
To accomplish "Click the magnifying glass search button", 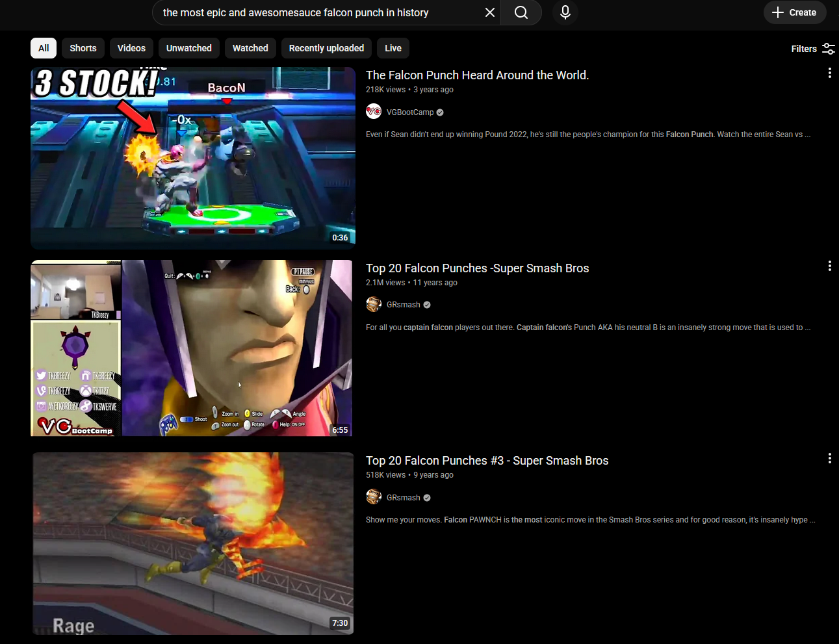I will click(x=521, y=12).
